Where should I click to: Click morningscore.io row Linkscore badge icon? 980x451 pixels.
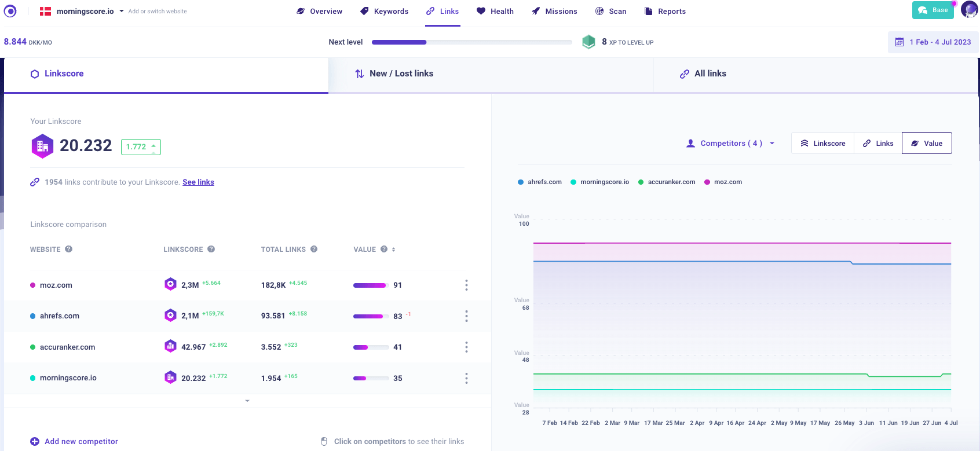pyautogui.click(x=170, y=377)
